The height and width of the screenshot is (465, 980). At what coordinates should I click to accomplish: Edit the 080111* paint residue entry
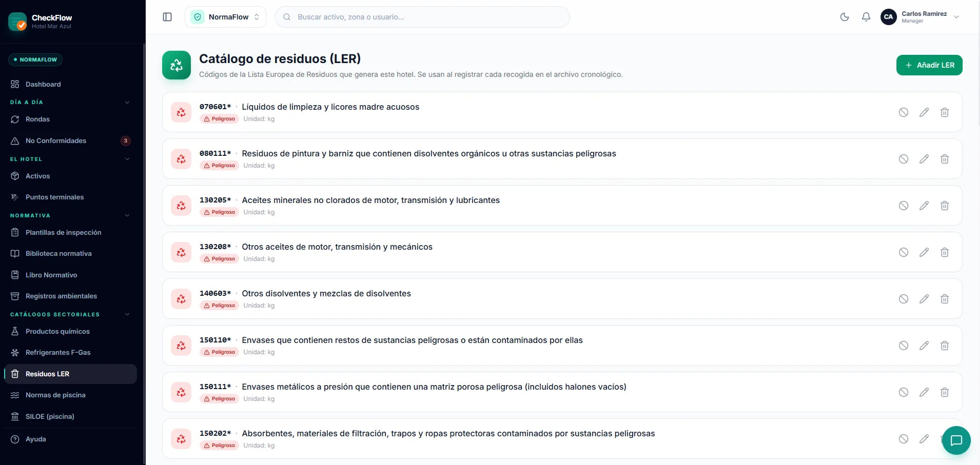[x=924, y=159]
